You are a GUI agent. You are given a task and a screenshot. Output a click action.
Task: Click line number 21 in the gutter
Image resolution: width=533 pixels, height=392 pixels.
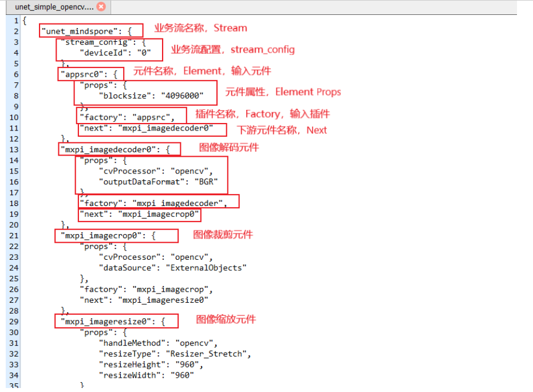[x=14, y=236]
